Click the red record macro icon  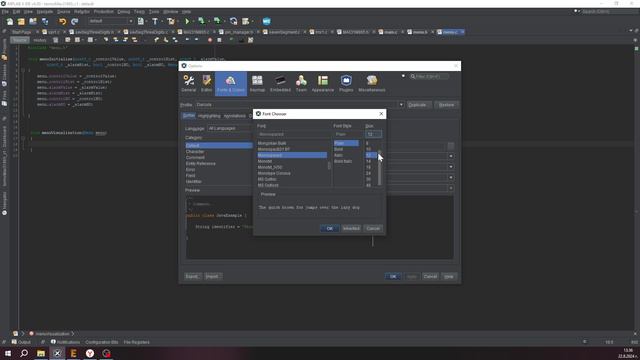coord(210,40)
